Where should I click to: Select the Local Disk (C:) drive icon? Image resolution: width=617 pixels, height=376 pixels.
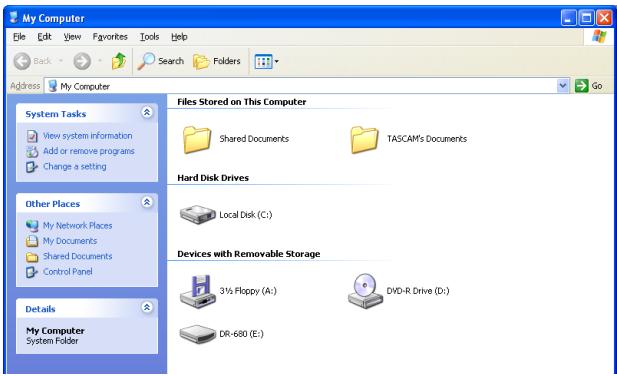pyautogui.click(x=198, y=214)
